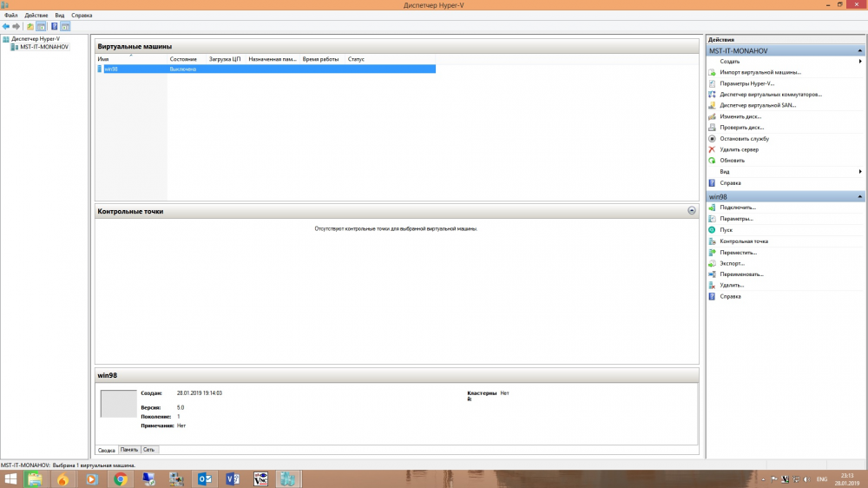Click the win98 VM preview thumbnail
The width and height of the screenshot is (868, 488).
coord(118,404)
